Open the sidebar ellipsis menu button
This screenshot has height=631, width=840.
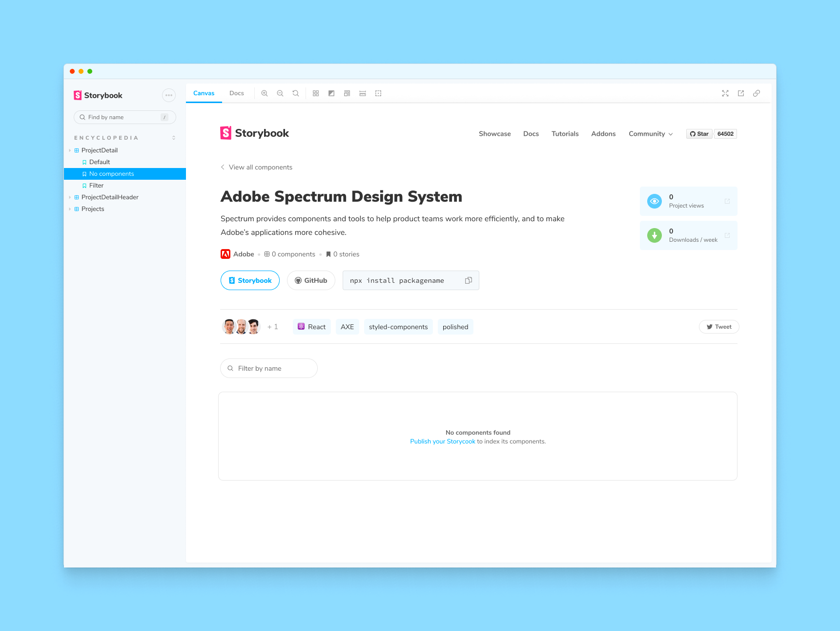click(169, 95)
